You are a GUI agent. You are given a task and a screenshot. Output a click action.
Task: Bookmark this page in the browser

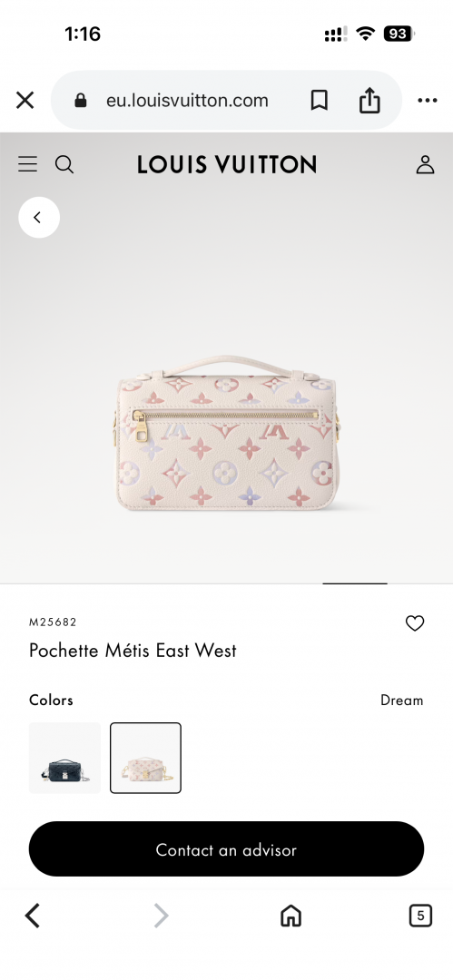coord(320,100)
